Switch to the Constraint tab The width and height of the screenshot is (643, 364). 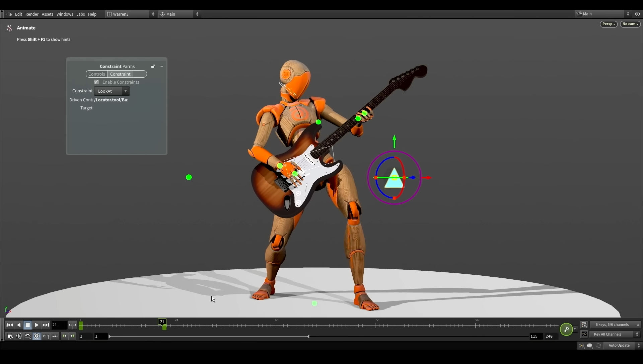point(120,74)
